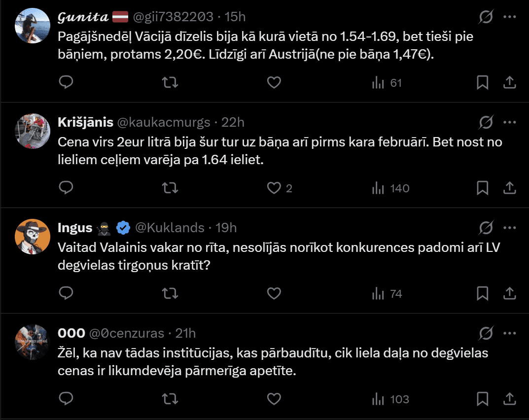Click Ingus's skull avatar picture

click(33, 236)
